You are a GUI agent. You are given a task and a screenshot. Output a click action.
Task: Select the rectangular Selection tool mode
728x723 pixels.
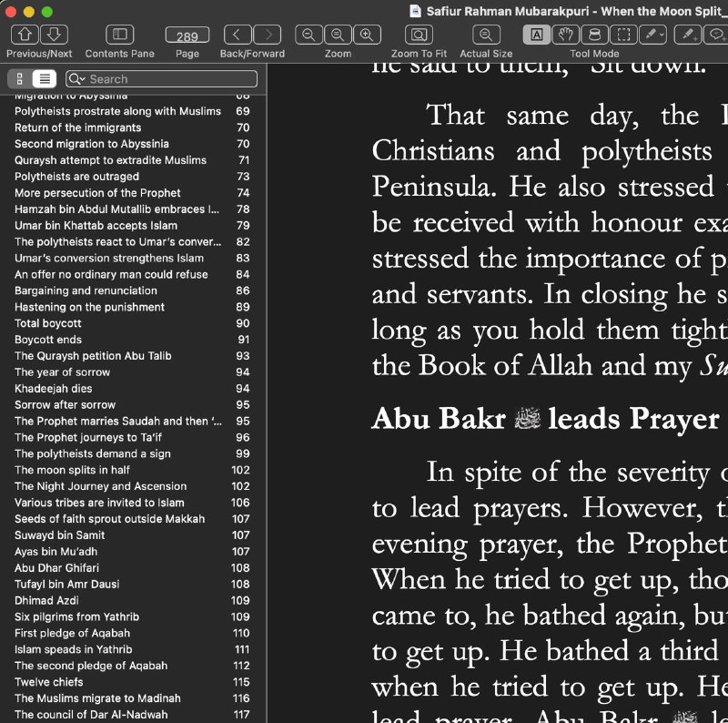(623, 35)
